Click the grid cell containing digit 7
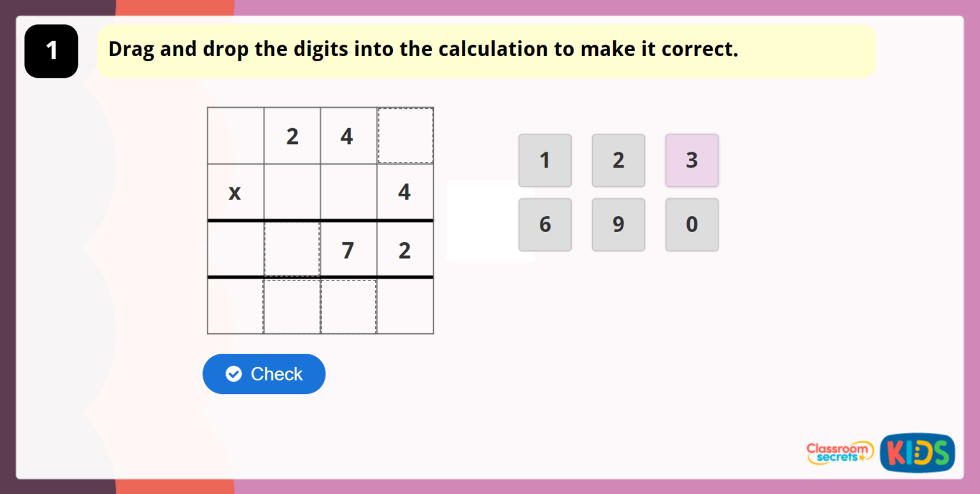The image size is (980, 494). tap(348, 250)
